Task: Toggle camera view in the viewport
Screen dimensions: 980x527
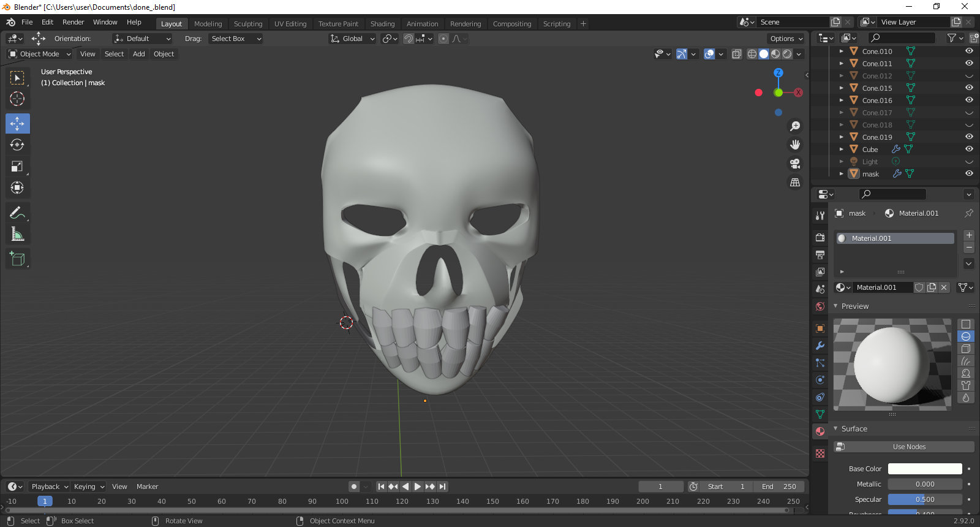Action: coord(795,164)
